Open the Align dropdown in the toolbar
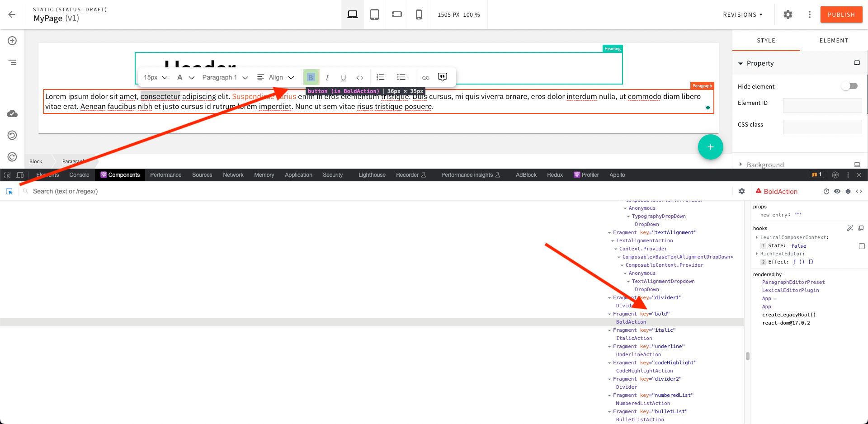This screenshot has height=424, width=868. pos(276,77)
